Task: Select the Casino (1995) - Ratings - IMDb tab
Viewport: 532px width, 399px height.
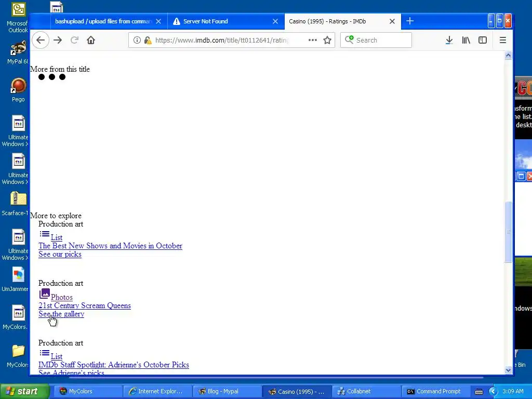Action: click(343, 21)
